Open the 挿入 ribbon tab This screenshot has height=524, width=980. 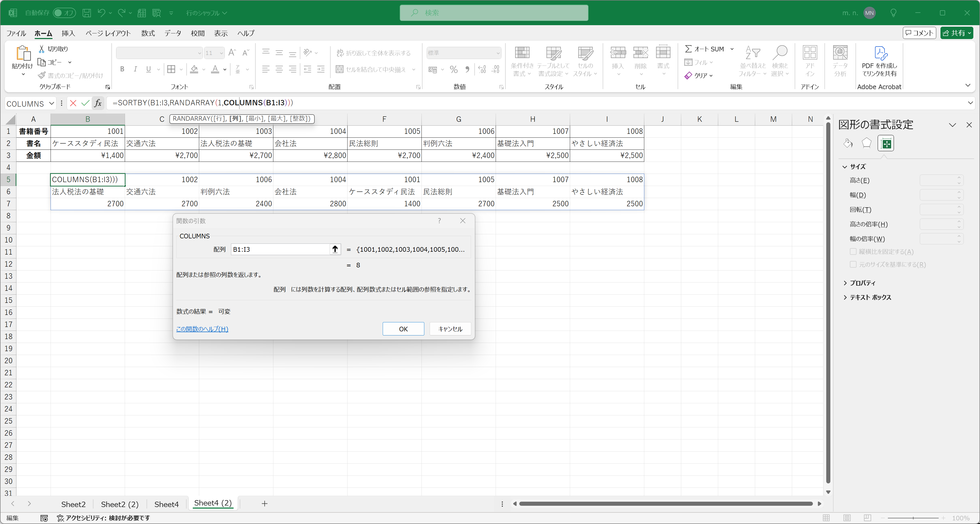pyautogui.click(x=68, y=33)
